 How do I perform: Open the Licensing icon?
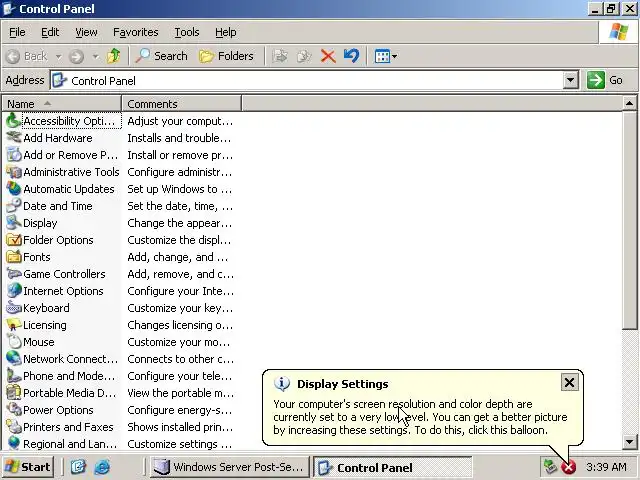[x=14, y=325]
